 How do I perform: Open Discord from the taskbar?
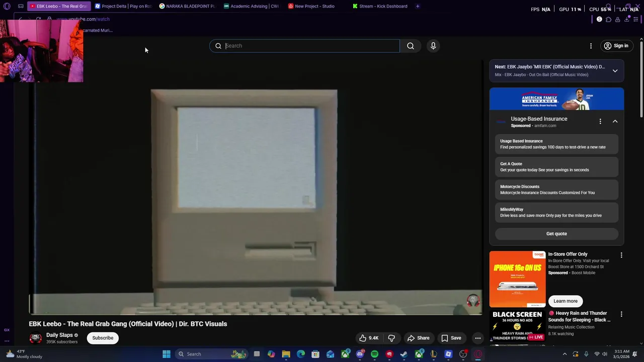360,354
